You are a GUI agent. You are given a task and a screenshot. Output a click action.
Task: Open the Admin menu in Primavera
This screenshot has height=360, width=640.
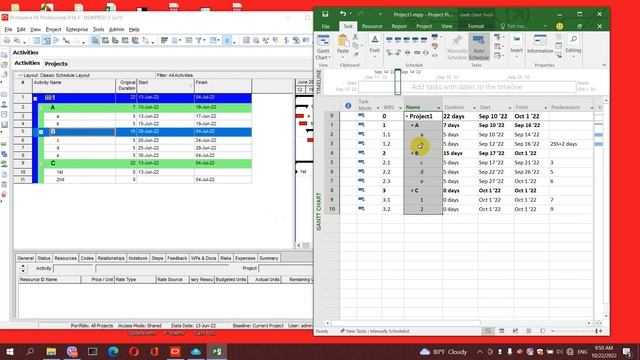[116, 29]
